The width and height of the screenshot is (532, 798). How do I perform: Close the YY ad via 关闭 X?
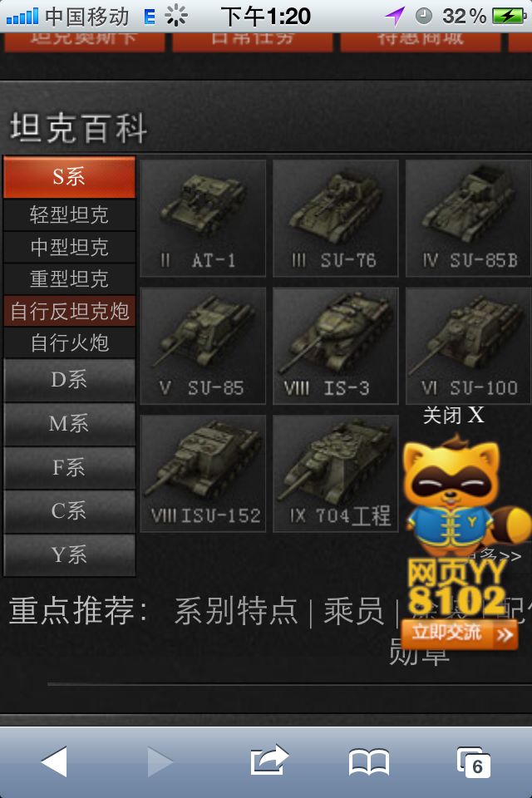click(x=453, y=416)
